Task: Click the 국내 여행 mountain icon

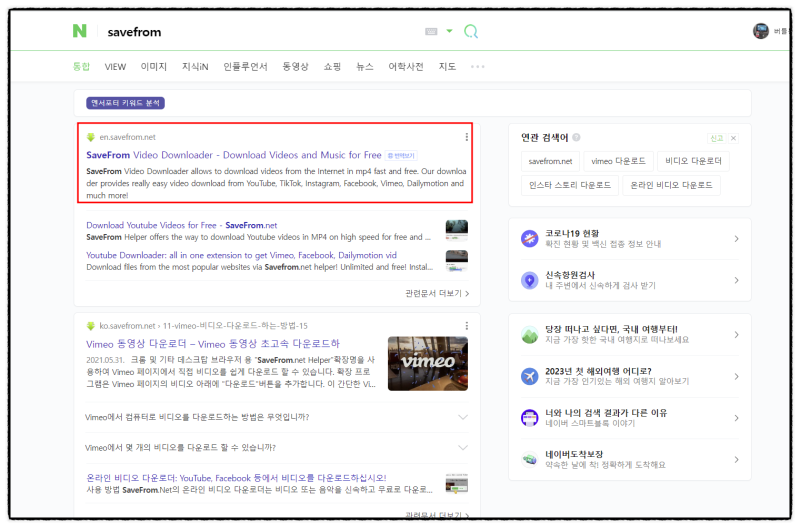Action: [x=530, y=335]
